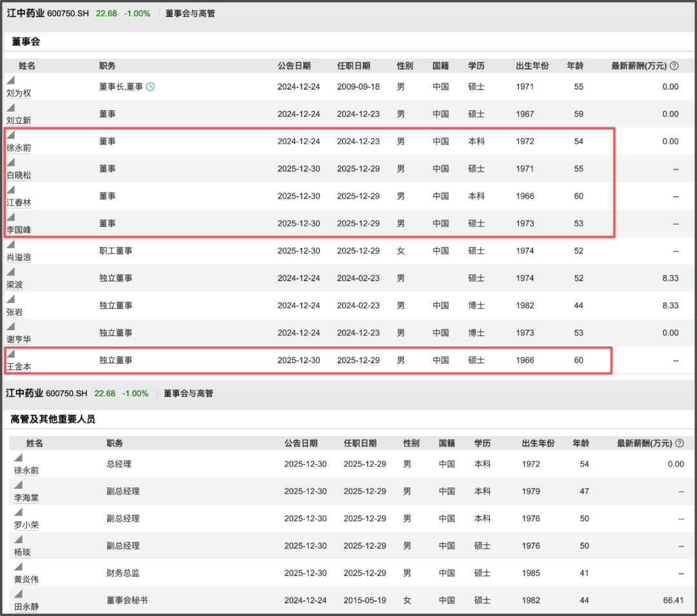The image size is (697, 616).
Task: Sort 董事会 table by 年龄 column header
Action: click(575, 66)
